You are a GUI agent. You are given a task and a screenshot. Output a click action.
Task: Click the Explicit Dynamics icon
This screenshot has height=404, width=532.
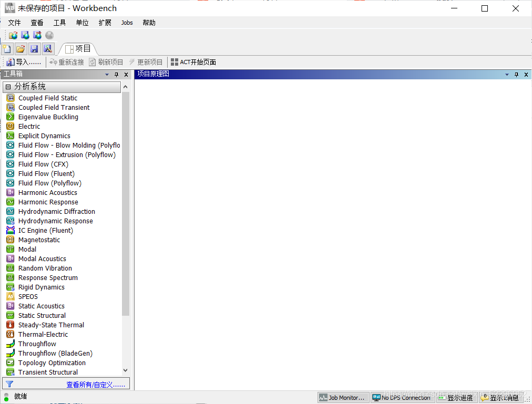pos(11,136)
